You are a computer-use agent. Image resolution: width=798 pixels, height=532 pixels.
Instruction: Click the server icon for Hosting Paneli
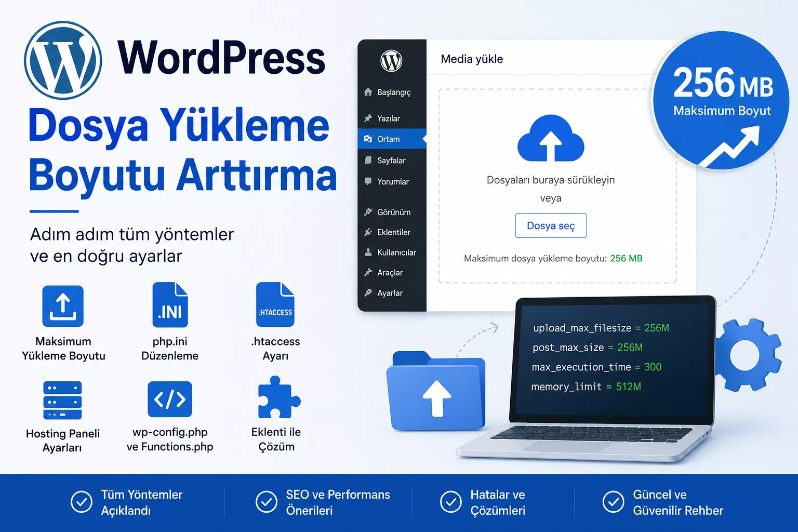point(63,400)
